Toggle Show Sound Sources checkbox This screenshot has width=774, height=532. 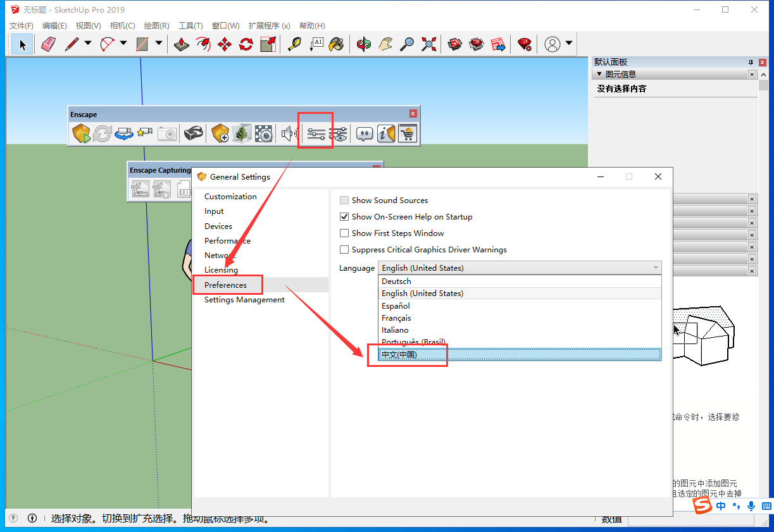click(x=344, y=200)
